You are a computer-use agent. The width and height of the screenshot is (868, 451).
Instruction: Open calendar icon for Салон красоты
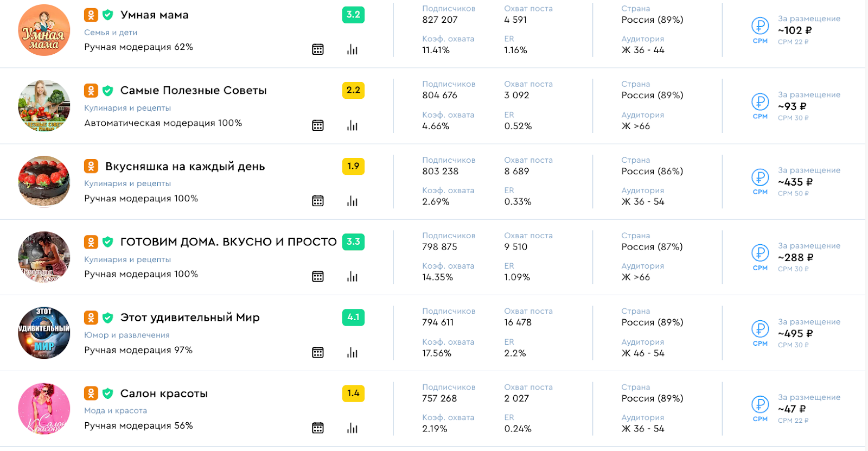(318, 428)
